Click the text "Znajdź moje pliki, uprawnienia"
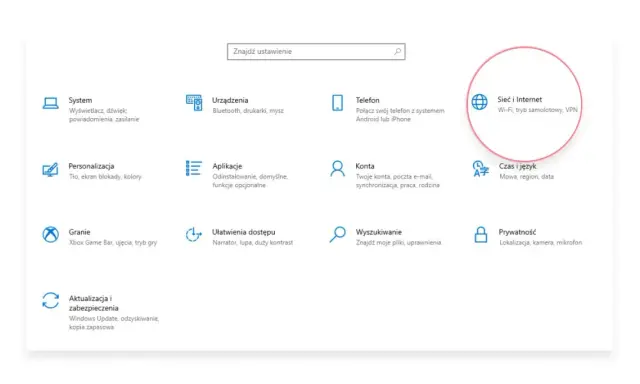640x384 pixels. [x=398, y=242]
